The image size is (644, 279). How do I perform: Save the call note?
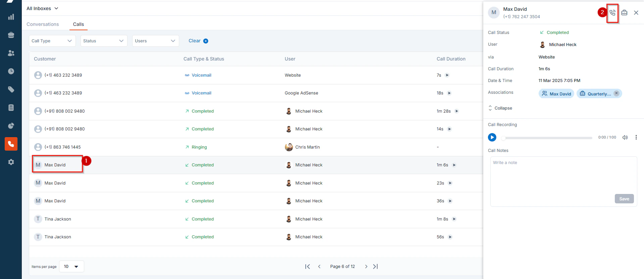pos(624,199)
